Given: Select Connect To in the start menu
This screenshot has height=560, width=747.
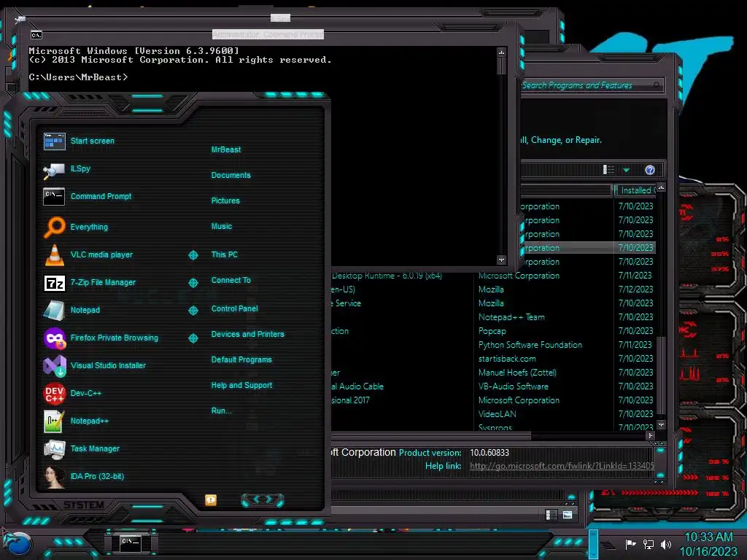Looking at the screenshot, I should tap(231, 280).
